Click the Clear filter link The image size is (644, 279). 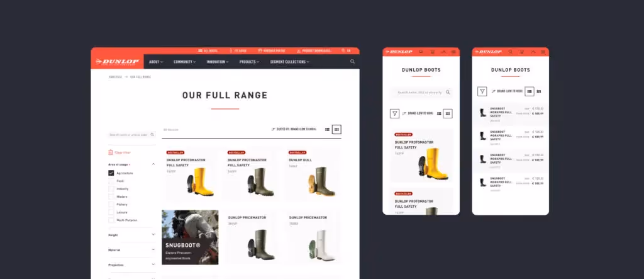[x=123, y=152]
